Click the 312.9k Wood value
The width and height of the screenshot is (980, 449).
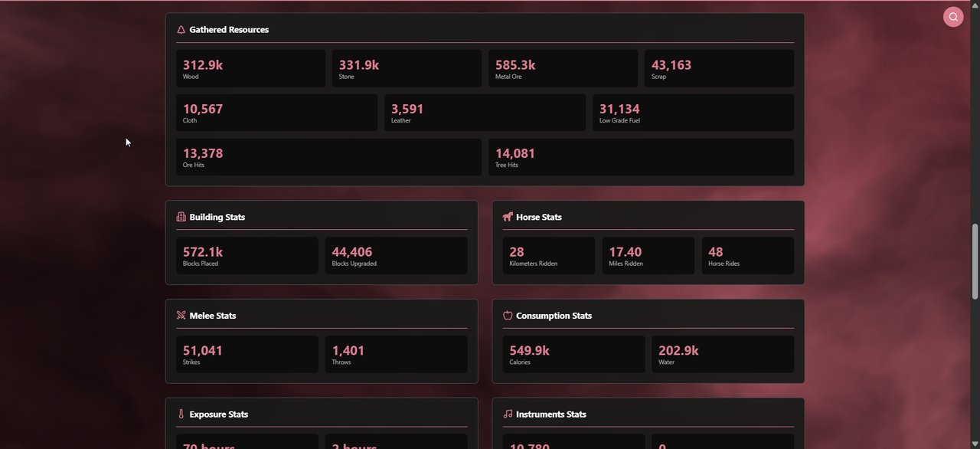pyautogui.click(x=203, y=65)
